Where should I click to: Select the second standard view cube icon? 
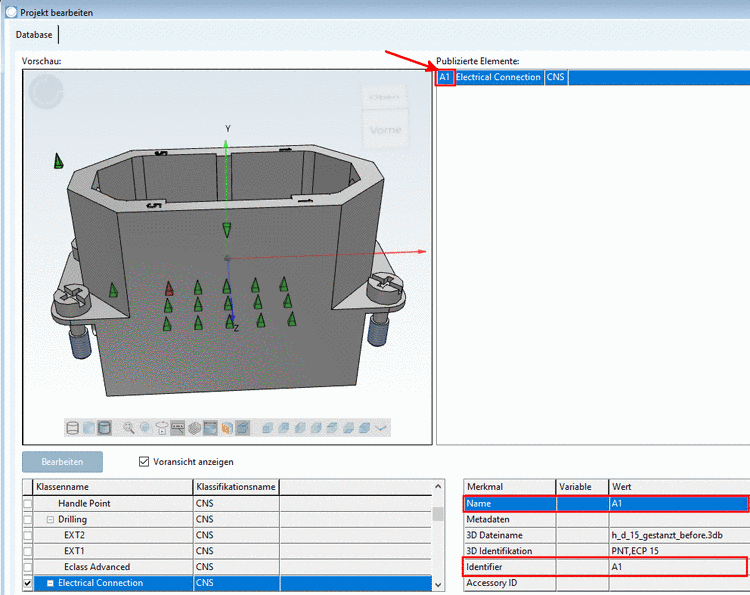(284, 428)
